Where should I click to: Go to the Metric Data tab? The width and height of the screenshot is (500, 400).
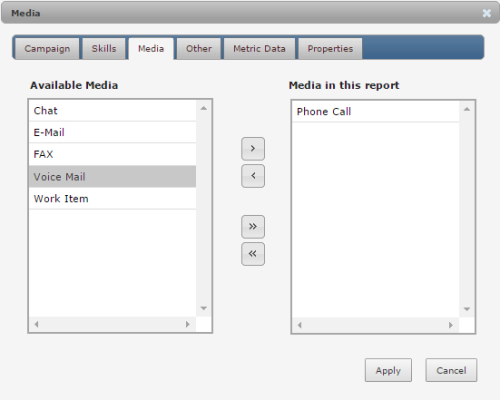coord(259,49)
